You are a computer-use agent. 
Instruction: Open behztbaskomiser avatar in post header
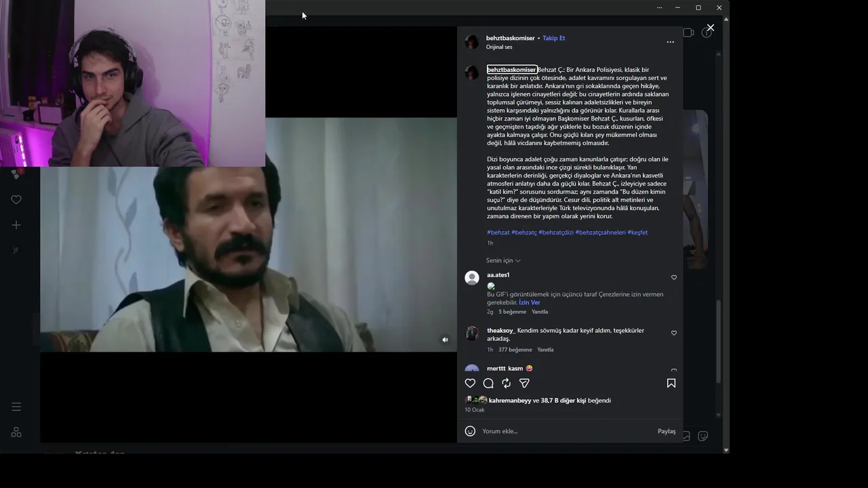(x=472, y=42)
